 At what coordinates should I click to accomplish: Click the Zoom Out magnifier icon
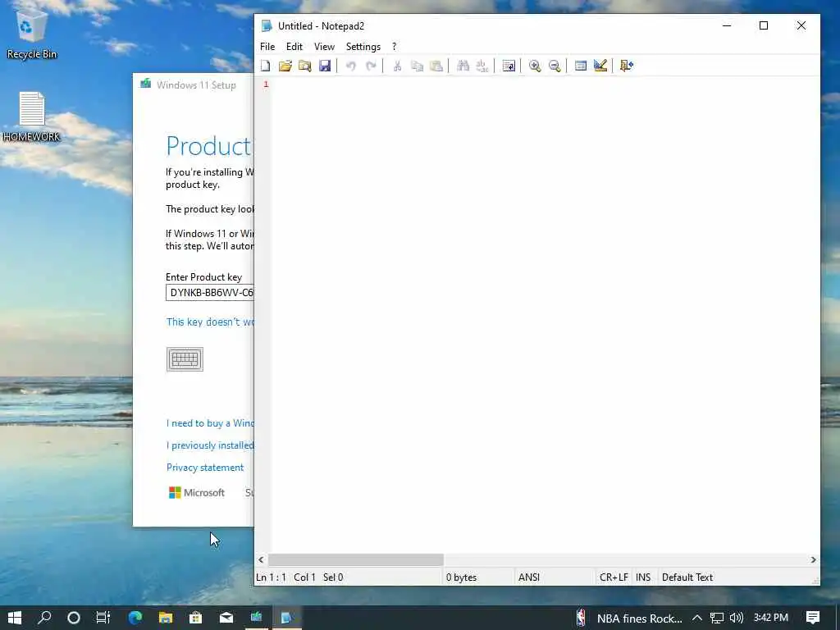tap(555, 66)
